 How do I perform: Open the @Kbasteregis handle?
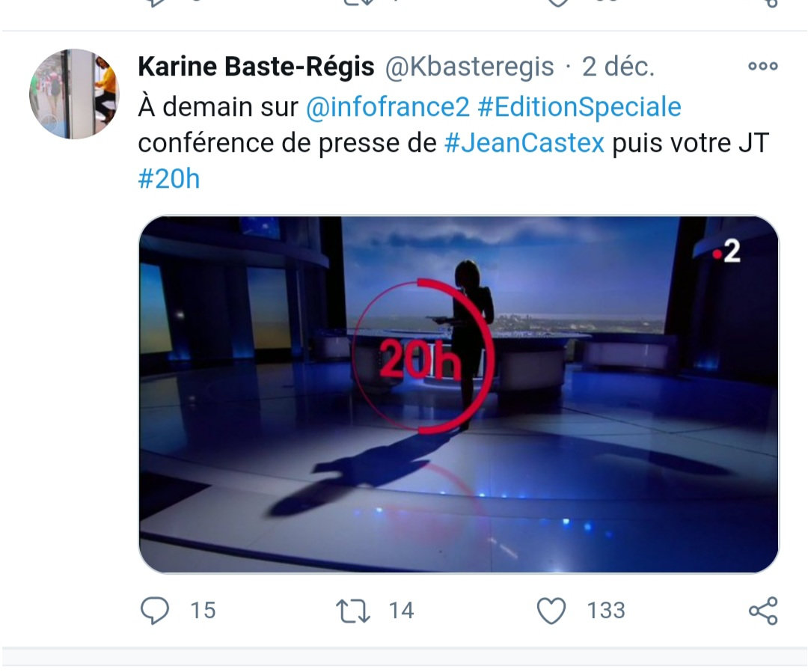(x=469, y=67)
